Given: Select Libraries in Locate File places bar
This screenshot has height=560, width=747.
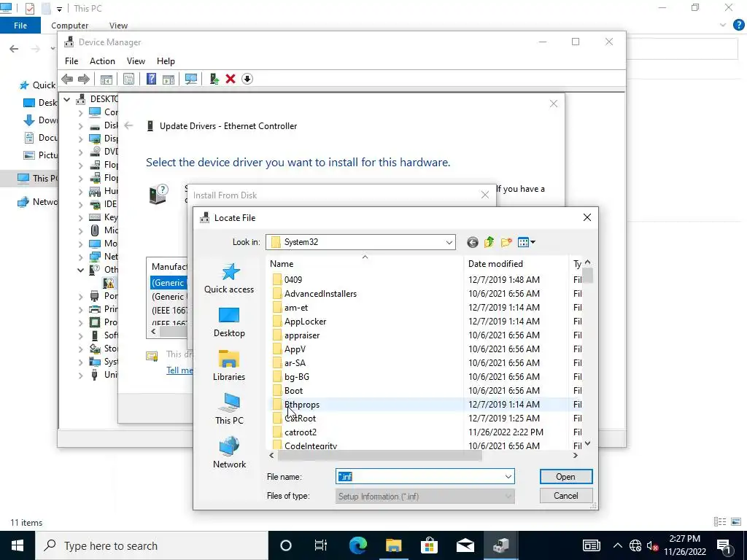Looking at the screenshot, I should point(229,366).
